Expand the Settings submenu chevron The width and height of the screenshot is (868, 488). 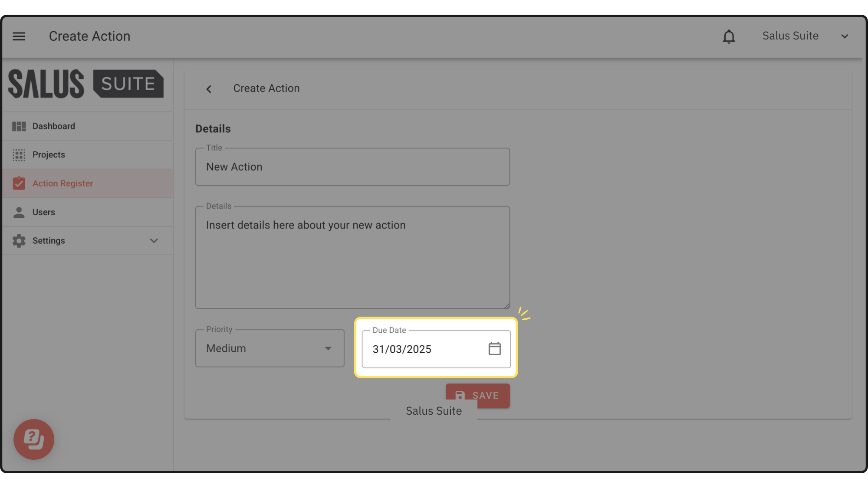[x=154, y=241]
